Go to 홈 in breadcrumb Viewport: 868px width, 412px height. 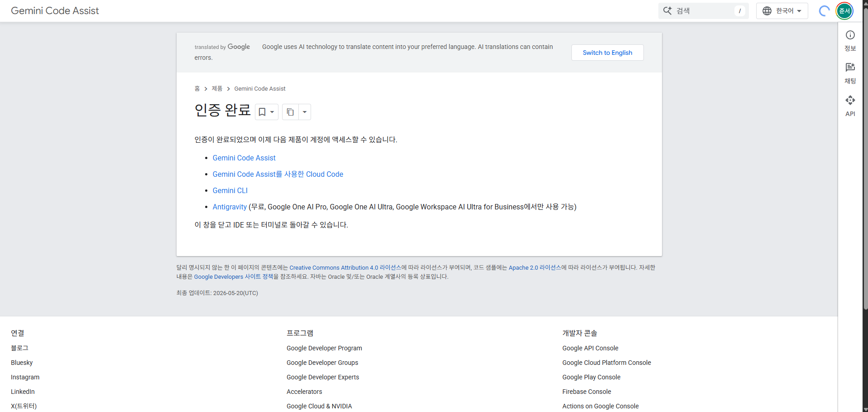click(197, 89)
